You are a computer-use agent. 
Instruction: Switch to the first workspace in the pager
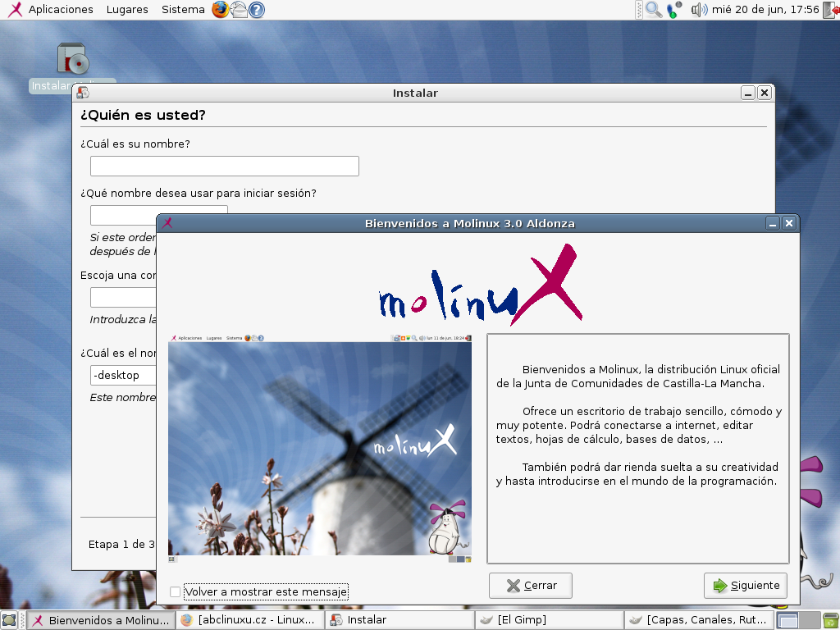pos(787,620)
